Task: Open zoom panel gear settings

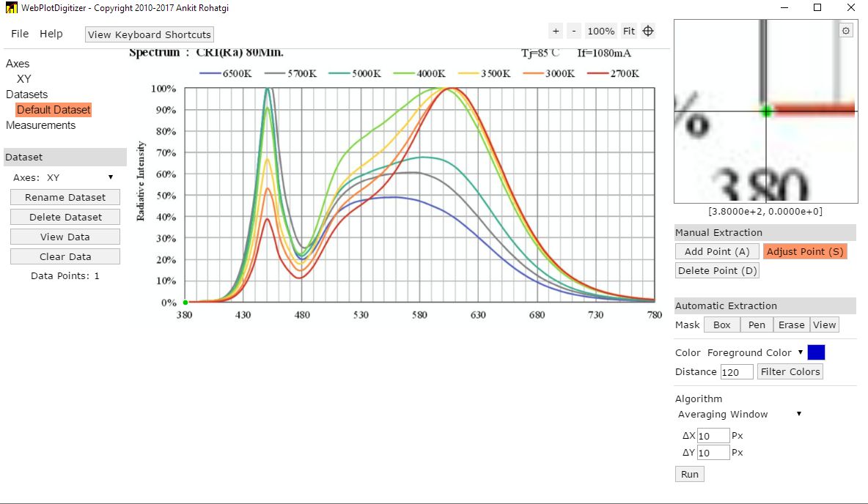Action: point(846,31)
